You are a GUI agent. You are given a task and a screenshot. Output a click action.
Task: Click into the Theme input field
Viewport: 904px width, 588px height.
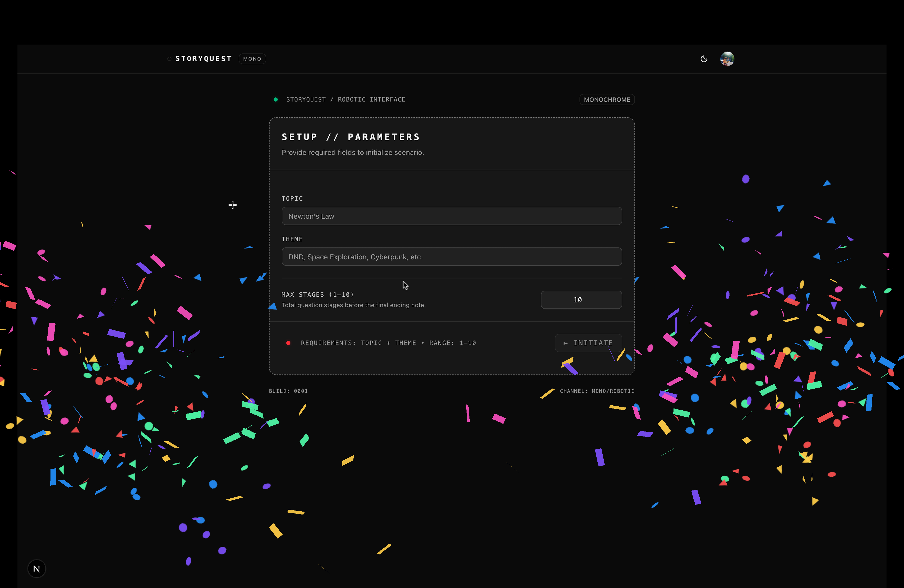pyautogui.click(x=452, y=257)
